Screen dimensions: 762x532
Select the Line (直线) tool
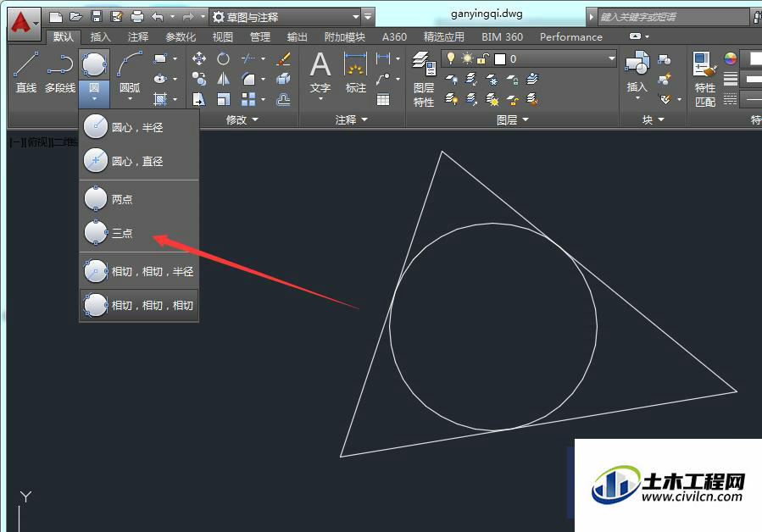point(25,72)
